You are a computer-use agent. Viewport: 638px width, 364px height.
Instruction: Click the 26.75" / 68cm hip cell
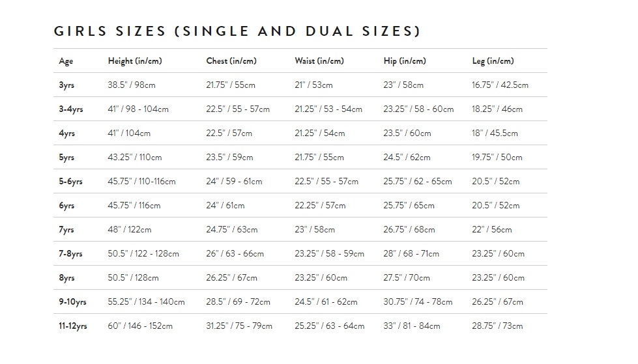(x=409, y=229)
